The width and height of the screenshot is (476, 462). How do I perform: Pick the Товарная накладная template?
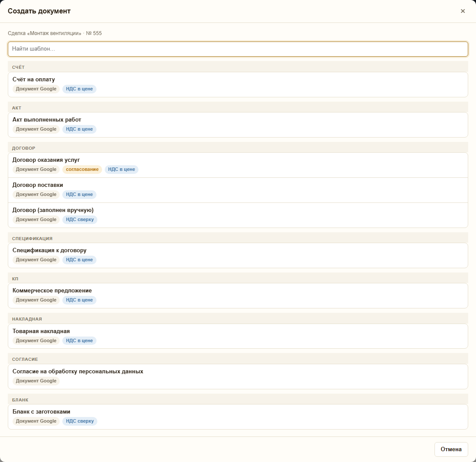238,336
